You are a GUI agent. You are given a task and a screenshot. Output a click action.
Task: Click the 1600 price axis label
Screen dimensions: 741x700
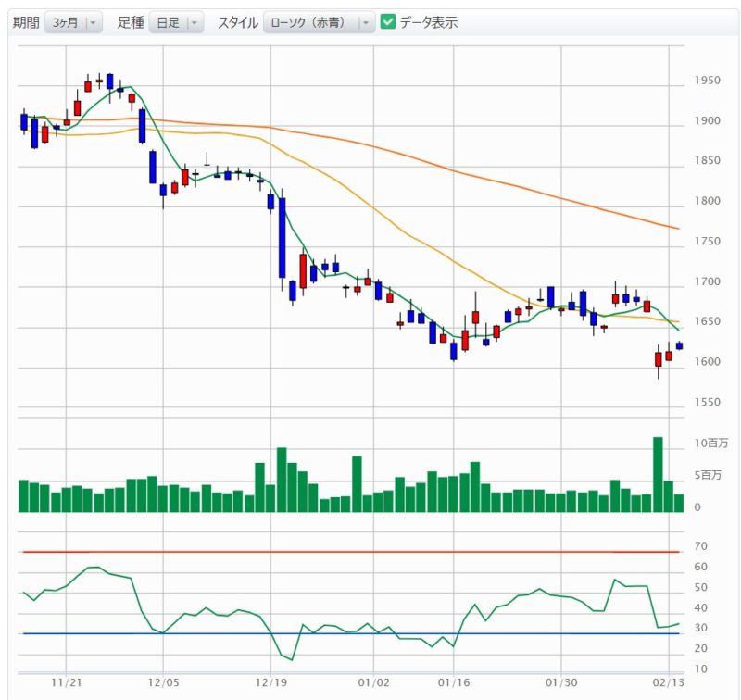click(x=707, y=362)
